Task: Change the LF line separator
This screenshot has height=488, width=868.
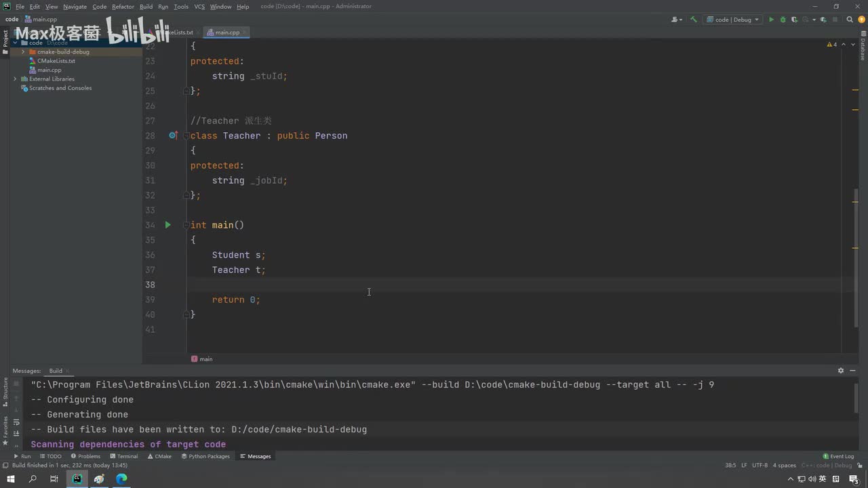Action: tap(744, 466)
